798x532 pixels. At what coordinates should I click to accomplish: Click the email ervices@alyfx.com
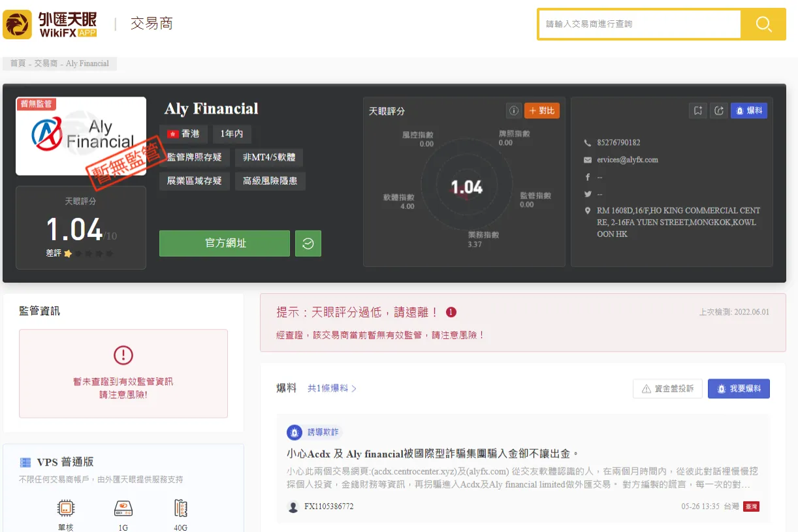coord(628,160)
